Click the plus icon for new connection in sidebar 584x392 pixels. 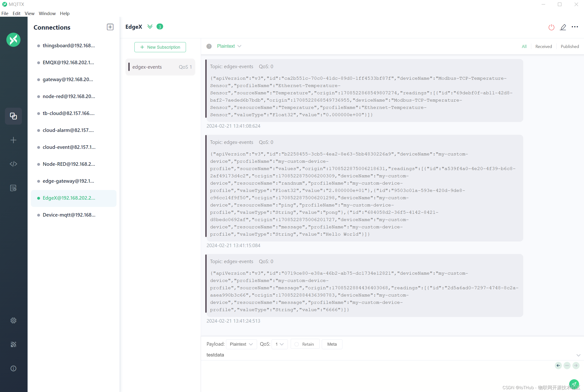point(13,140)
